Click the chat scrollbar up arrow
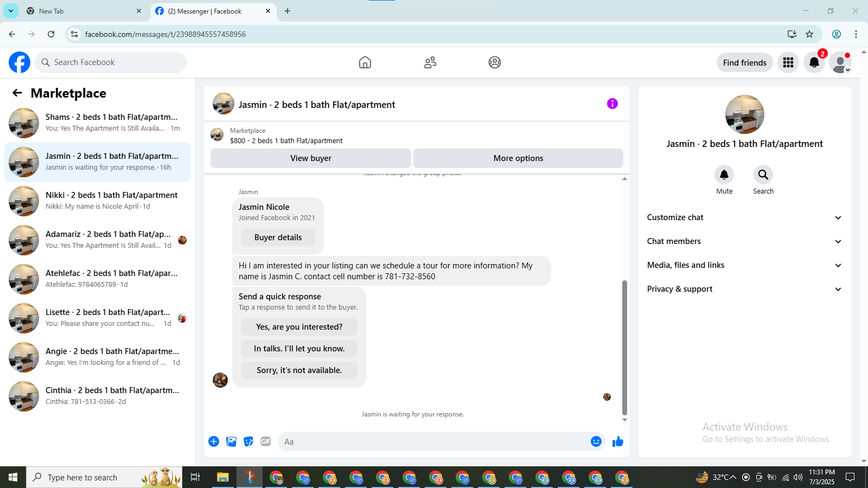The width and height of the screenshot is (868, 488). click(x=624, y=178)
